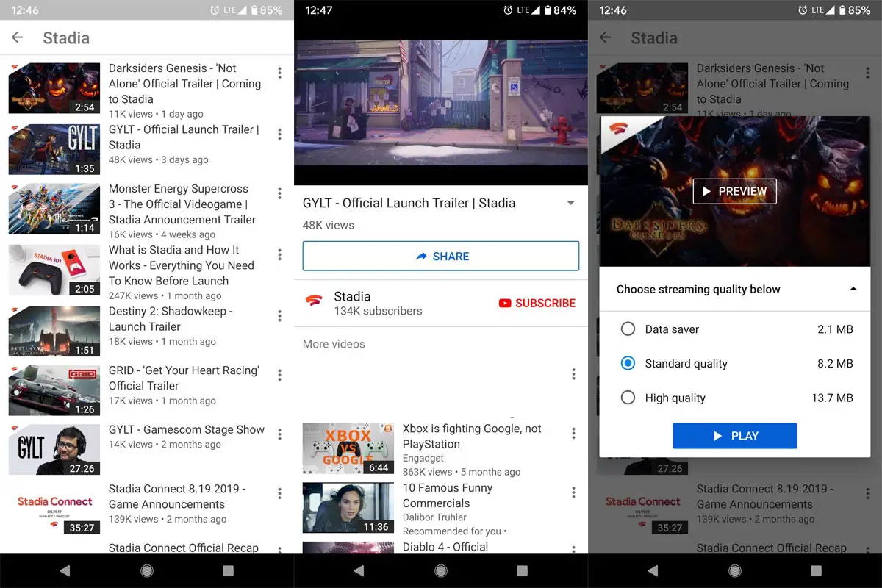Open options menu for GYLT Gamescom Stage Show
The width and height of the screenshot is (882, 588).
pos(279,434)
